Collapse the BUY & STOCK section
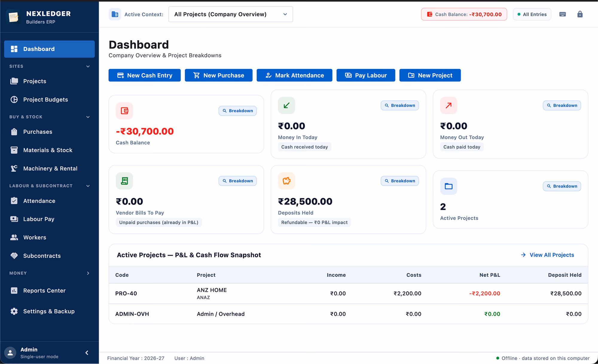Screen dimensions: 598x364 point(49,117)
